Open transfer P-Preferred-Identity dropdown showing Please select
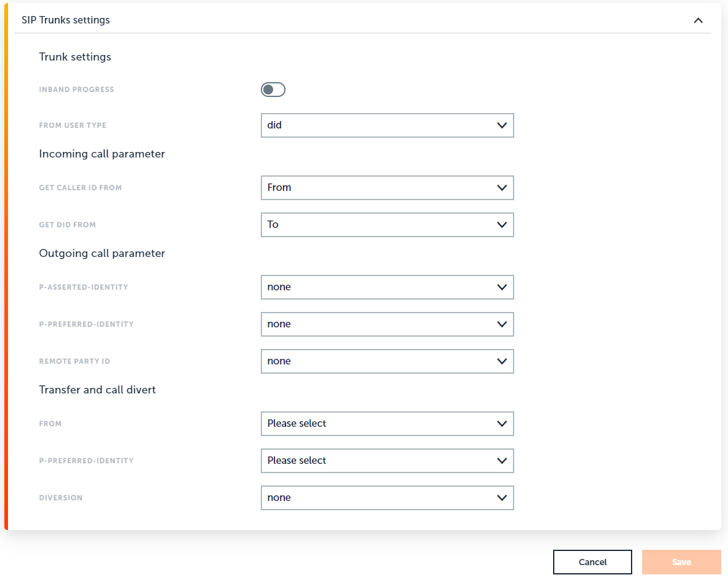 [387, 460]
